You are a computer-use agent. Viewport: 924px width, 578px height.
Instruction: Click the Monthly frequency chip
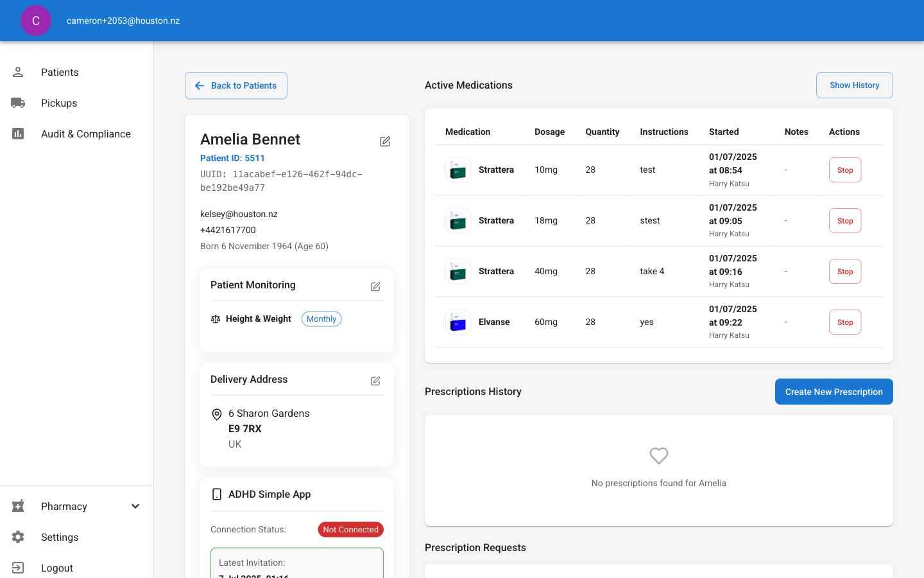pos(321,319)
